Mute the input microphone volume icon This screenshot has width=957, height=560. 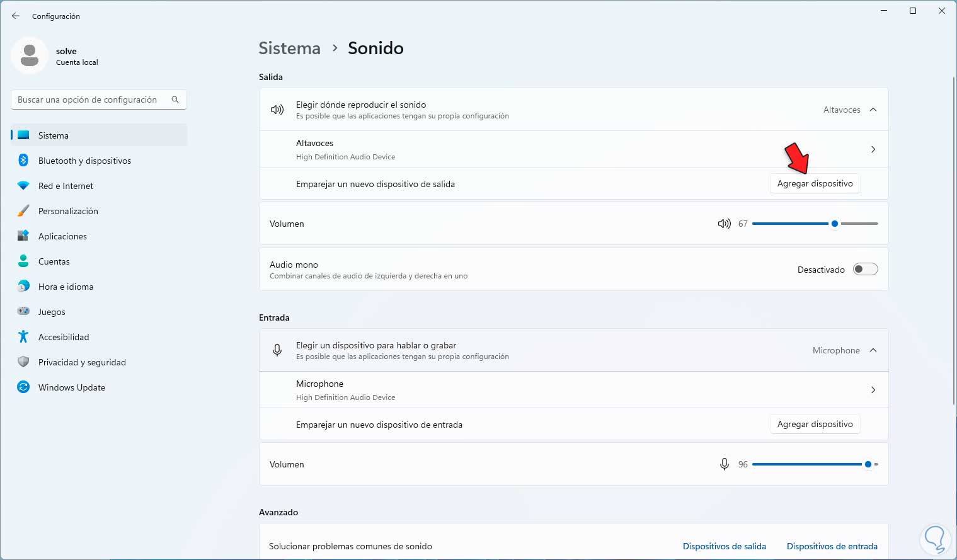[725, 464]
